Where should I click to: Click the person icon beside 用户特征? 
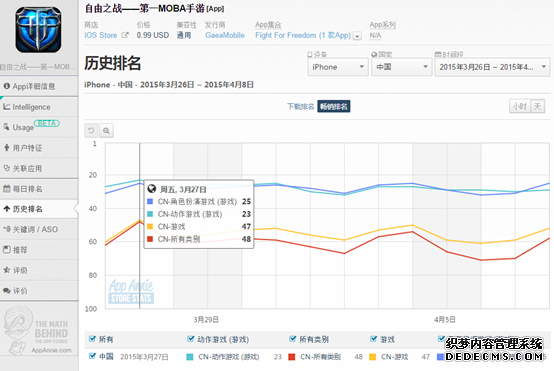click(x=6, y=147)
